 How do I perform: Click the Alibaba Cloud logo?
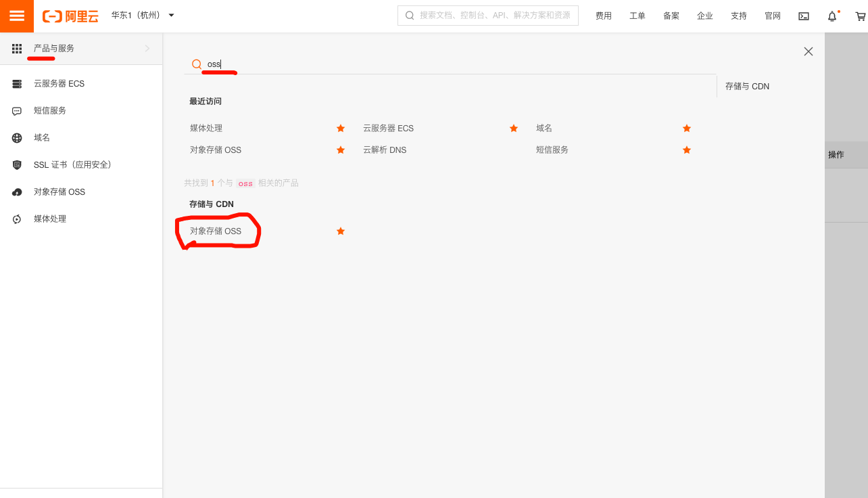point(70,16)
